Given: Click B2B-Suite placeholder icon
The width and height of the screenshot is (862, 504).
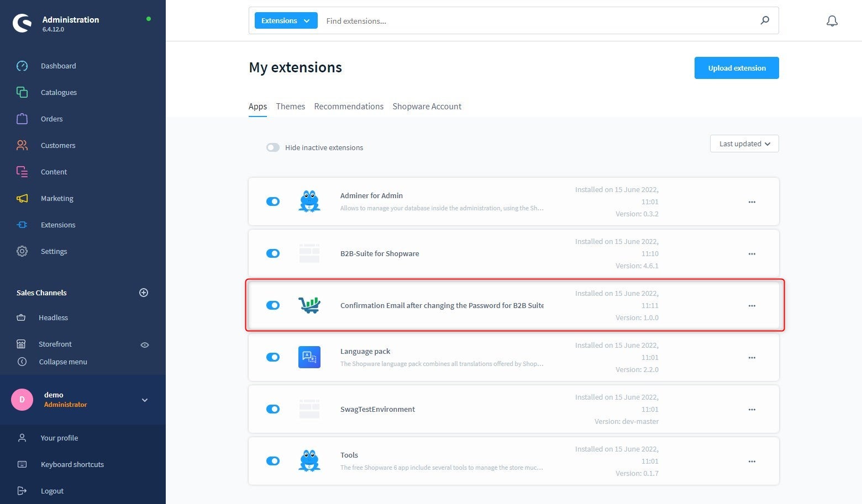Looking at the screenshot, I should [x=309, y=253].
